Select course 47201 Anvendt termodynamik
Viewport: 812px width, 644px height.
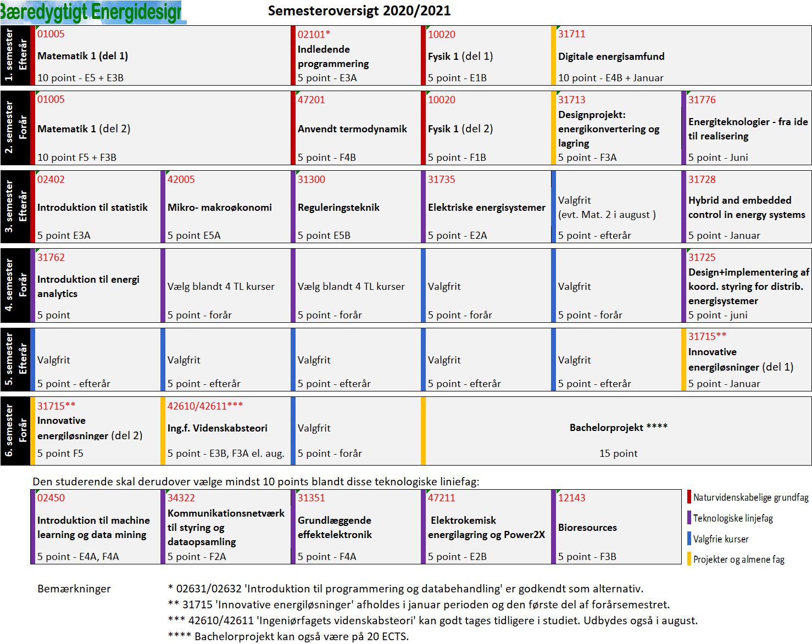(x=356, y=128)
